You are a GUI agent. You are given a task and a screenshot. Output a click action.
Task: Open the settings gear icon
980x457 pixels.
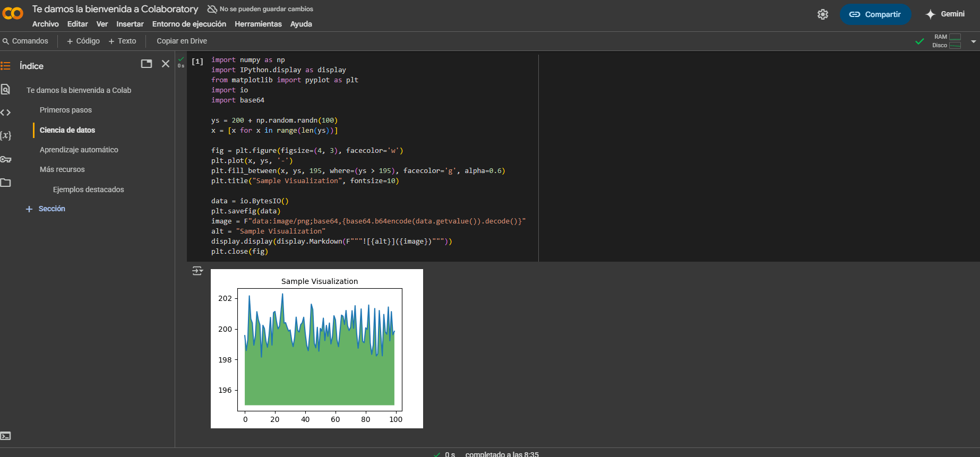[822, 14]
